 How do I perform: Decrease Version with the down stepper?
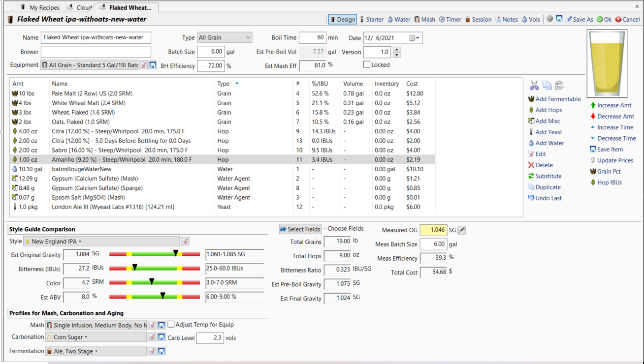tap(397, 55)
